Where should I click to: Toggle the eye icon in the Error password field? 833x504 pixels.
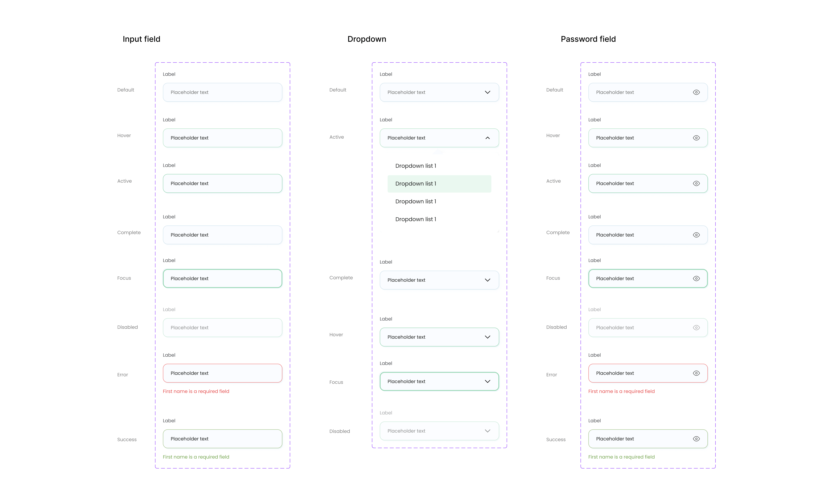tap(696, 373)
